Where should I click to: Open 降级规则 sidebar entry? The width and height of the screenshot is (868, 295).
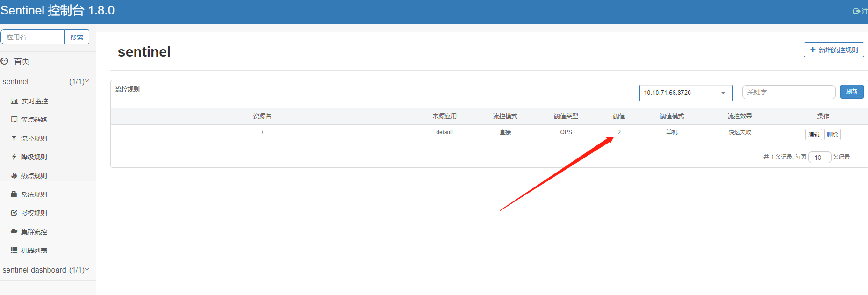(34, 157)
